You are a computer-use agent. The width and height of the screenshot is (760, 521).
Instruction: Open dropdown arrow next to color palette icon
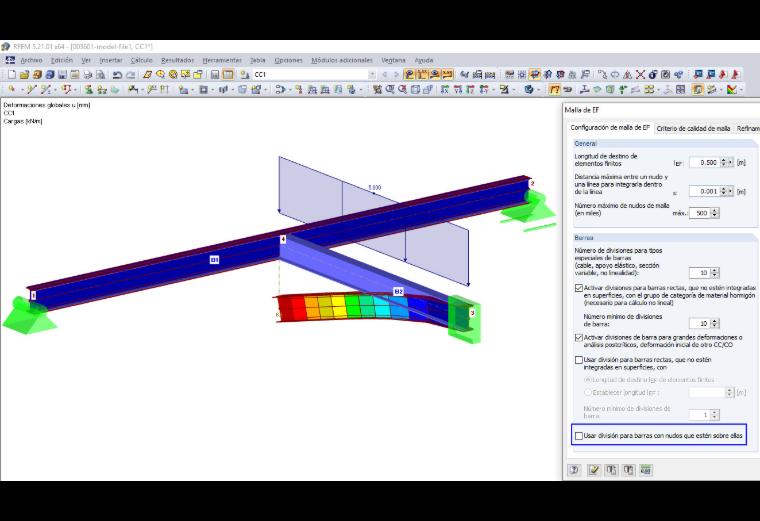[x=741, y=89]
